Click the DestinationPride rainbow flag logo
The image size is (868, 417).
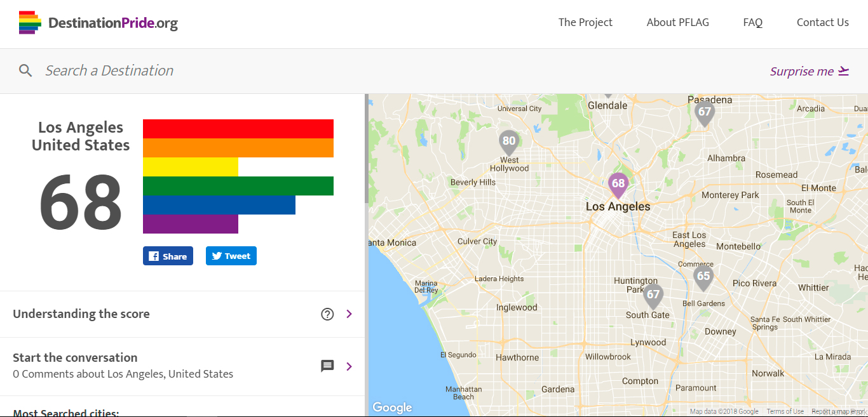[30, 22]
